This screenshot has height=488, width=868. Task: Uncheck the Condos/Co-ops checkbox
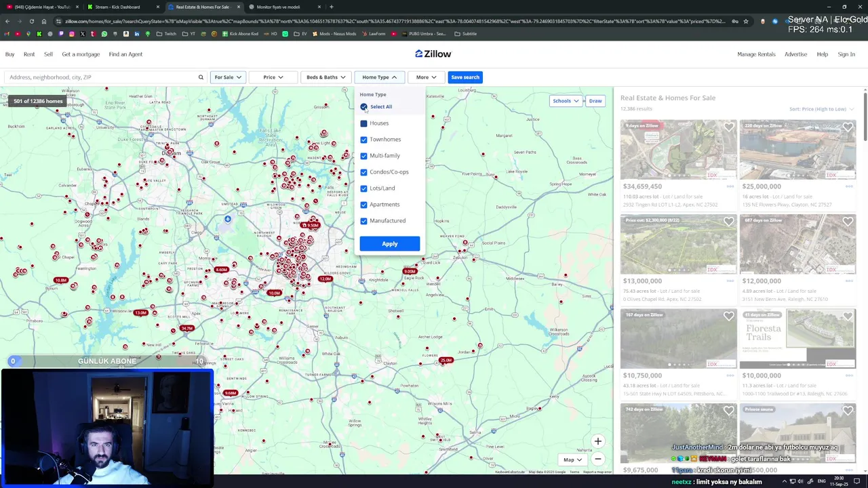pos(364,172)
